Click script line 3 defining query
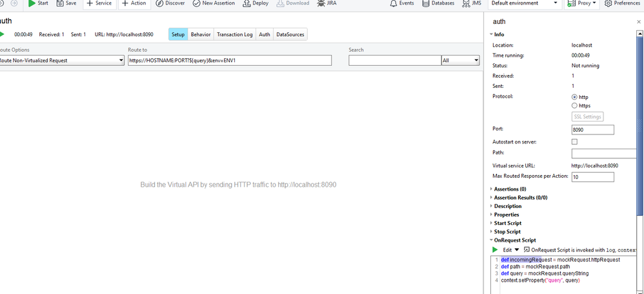The height and width of the screenshot is (294, 644). tap(545, 273)
